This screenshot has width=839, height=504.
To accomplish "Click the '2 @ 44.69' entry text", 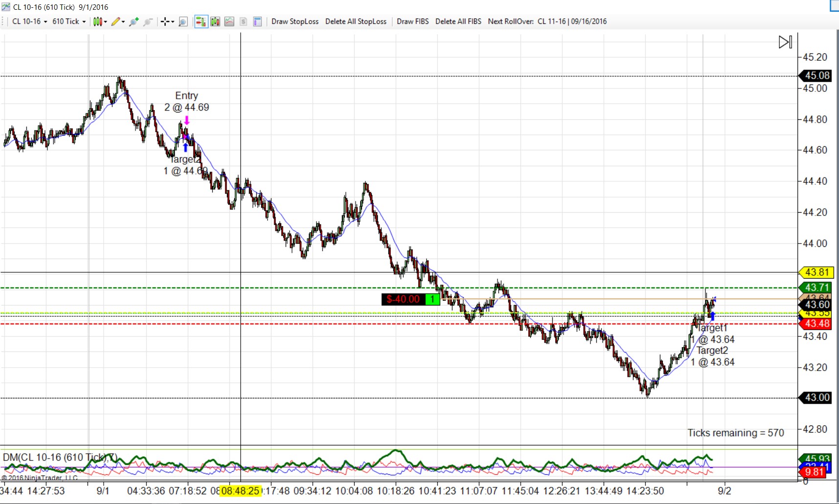I will (x=186, y=108).
